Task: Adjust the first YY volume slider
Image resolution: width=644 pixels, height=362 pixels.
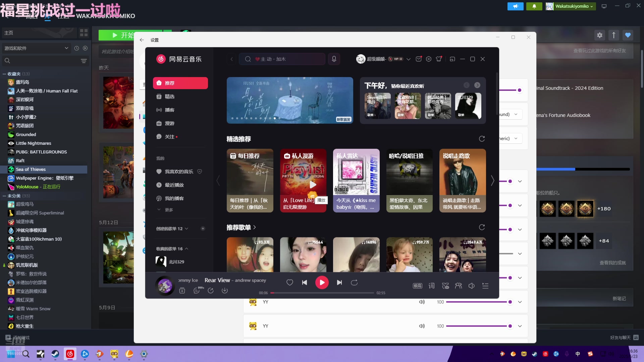Action: pyautogui.click(x=479, y=302)
